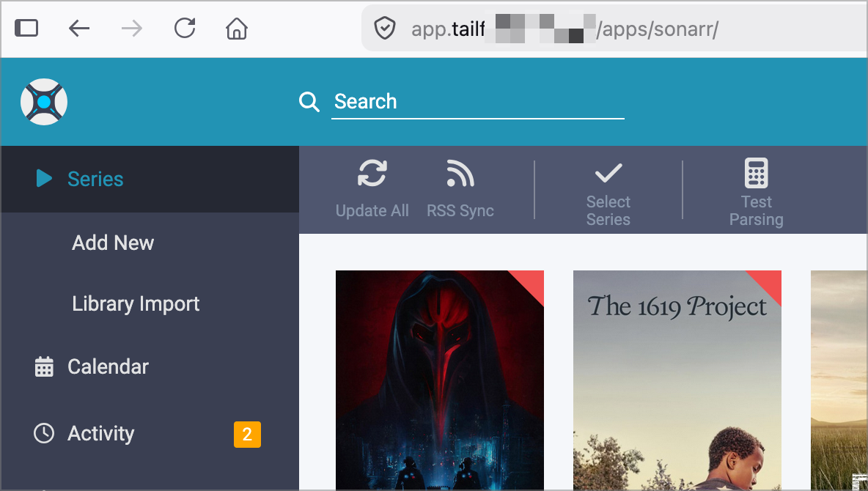Open the red hooded mask series poster
The width and height of the screenshot is (868, 491).
point(440,380)
